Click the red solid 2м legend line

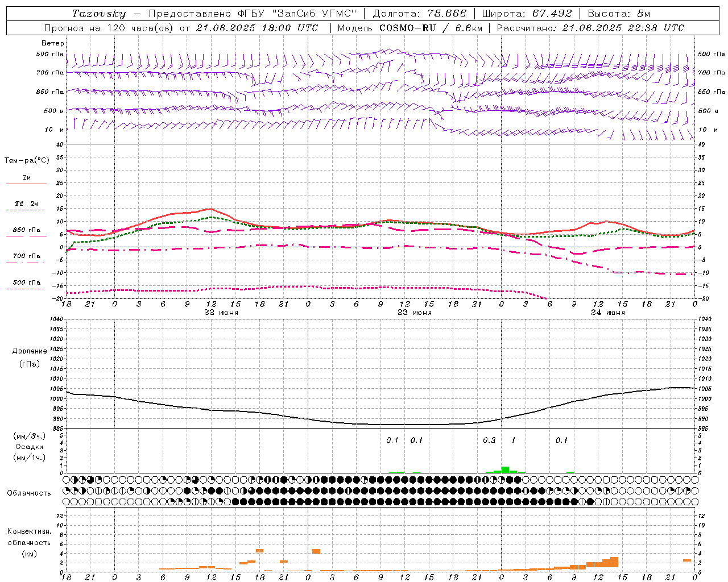tap(26, 184)
